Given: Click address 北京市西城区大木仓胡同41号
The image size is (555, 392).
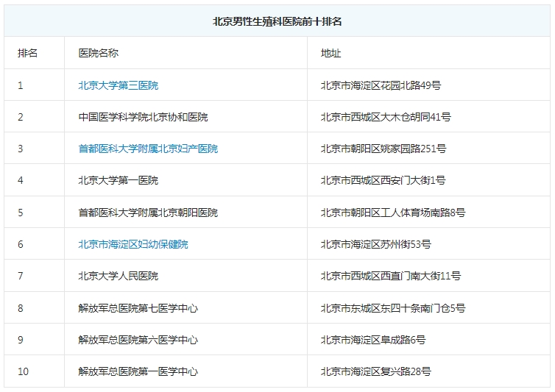Looking at the screenshot, I should (386, 117).
